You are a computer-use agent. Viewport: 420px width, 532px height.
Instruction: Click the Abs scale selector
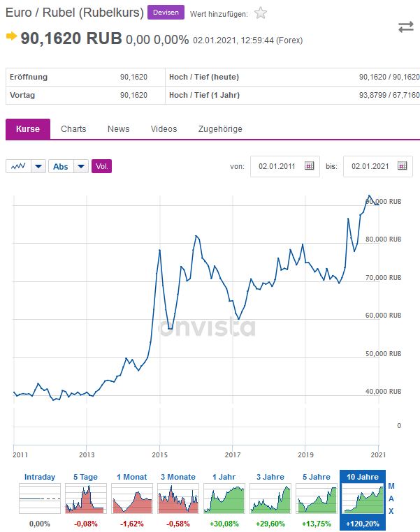point(61,166)
